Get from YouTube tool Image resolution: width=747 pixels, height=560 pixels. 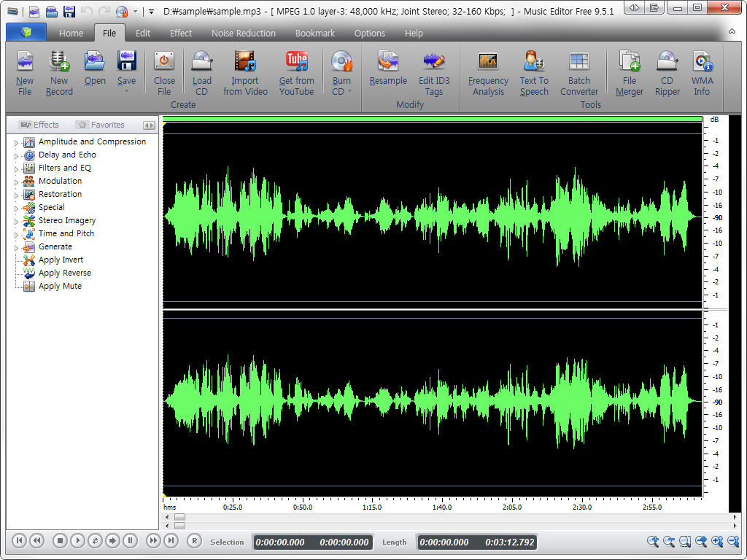(296, 73)
